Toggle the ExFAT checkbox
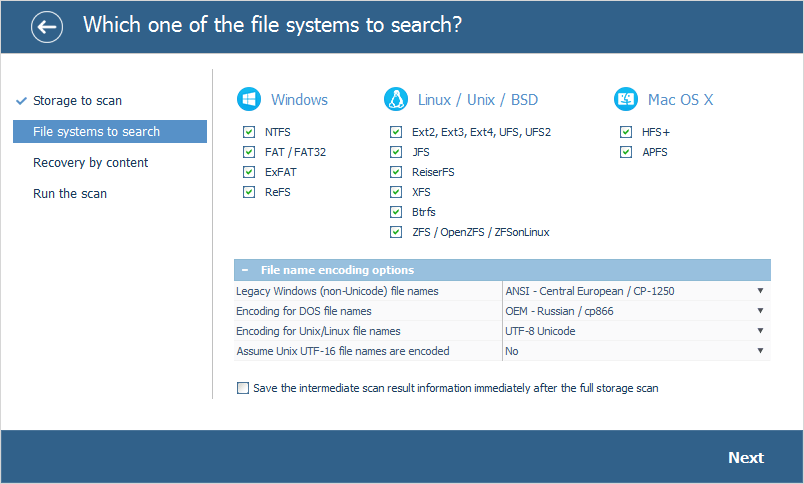Image resolution: width=804 pixels, height=484 pixels. coord(249,172)
